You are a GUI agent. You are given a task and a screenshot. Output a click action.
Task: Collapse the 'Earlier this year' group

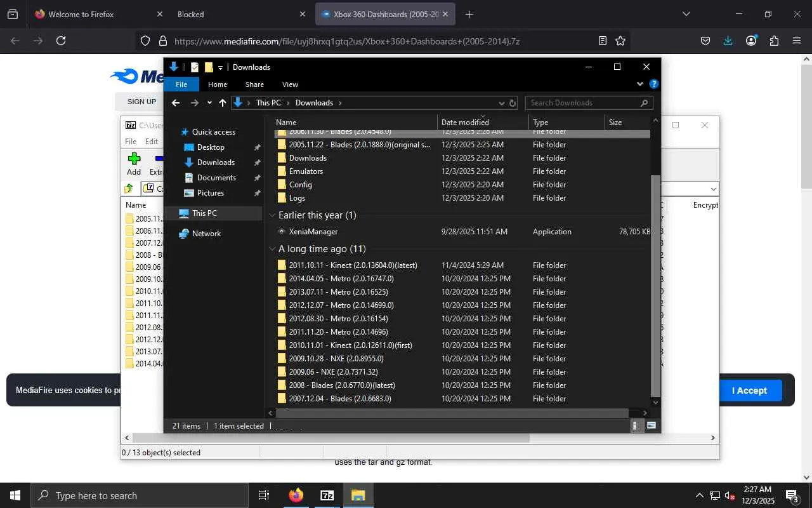point(272,215)
